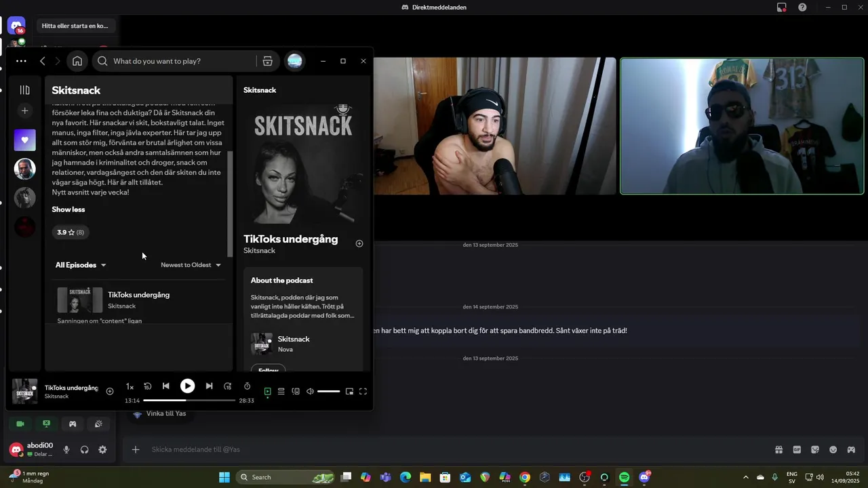Screen dimensions: 868x488
Task: Skip back 15 seconds
Action: pos(147,386)
